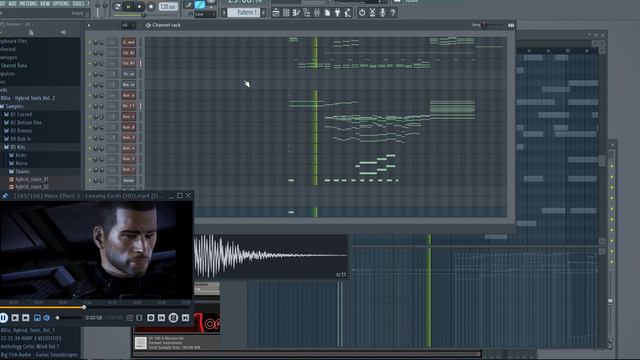Viewport: 640px width, 360px height.
Task: Skip to previous file in media player playlist
Action: [x=162, y=318]
